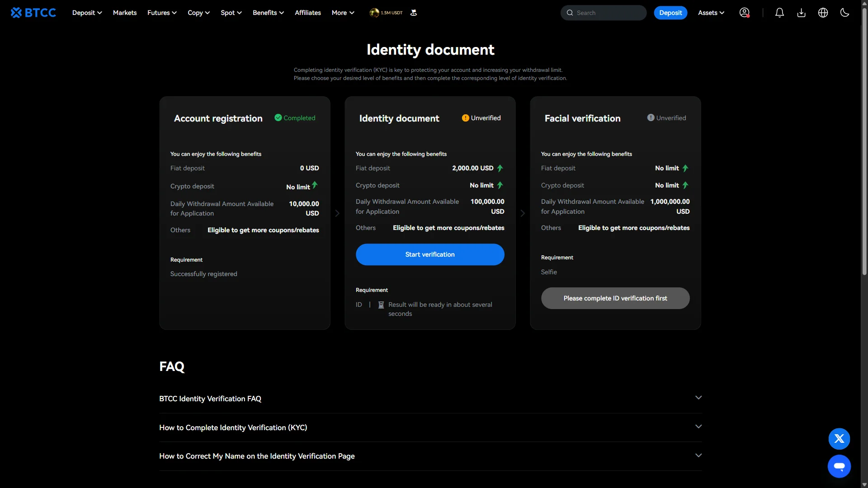Click the download app icon
The height and width of the screenshot is (488, 868).
[801, 13]
